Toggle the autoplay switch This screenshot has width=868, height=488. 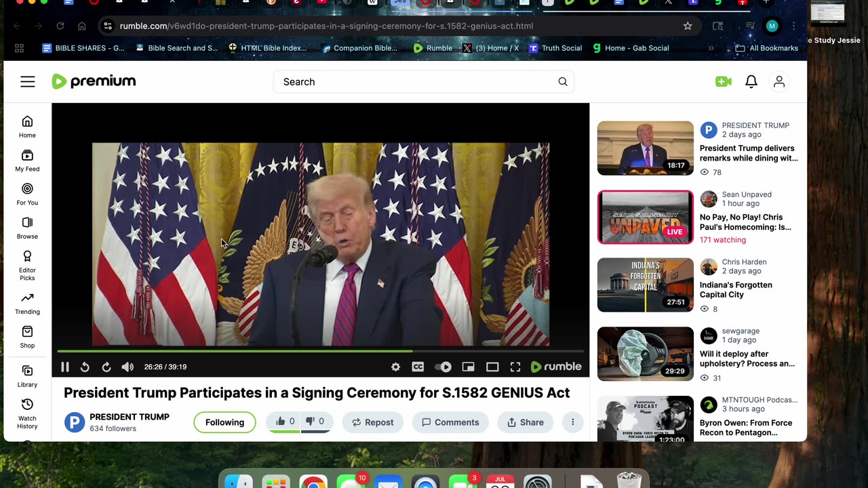tap(443, 367)
